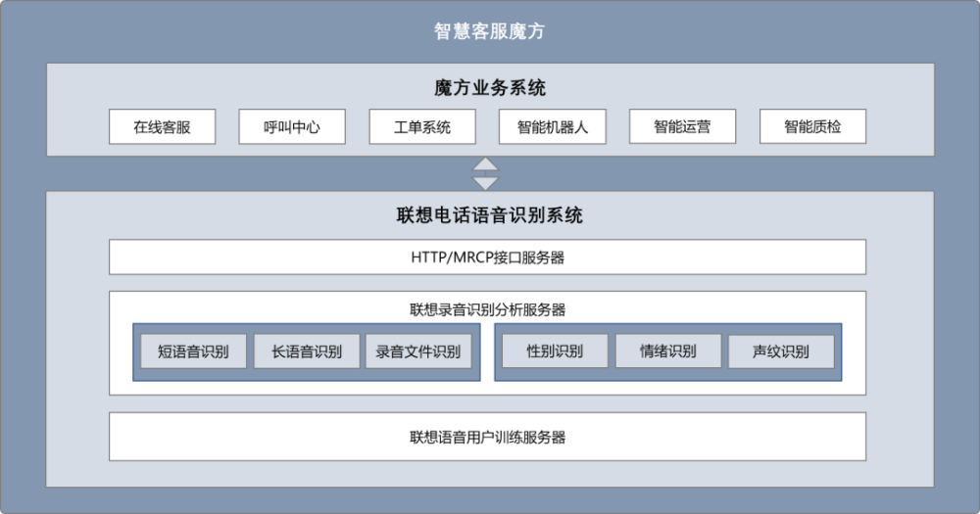Viewport: 980px width, 514px height.
Task: Select the 录音文件识别 block
Action: [x=418, y=351]
